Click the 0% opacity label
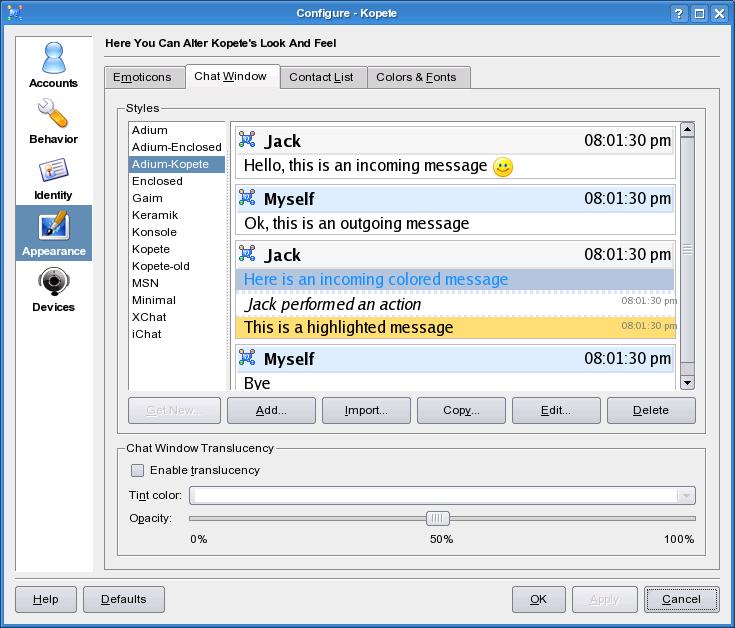Screen dimensions: 735x628 click(198, 539)
